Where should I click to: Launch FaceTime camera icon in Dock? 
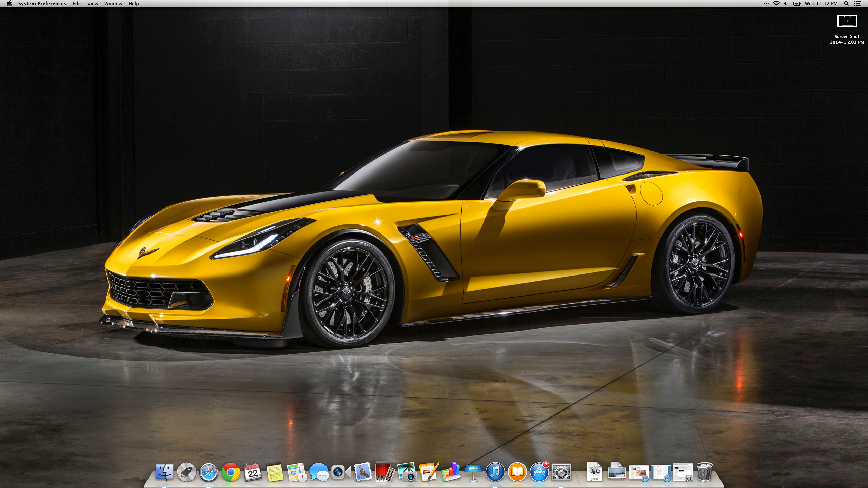tap(340, 472)
